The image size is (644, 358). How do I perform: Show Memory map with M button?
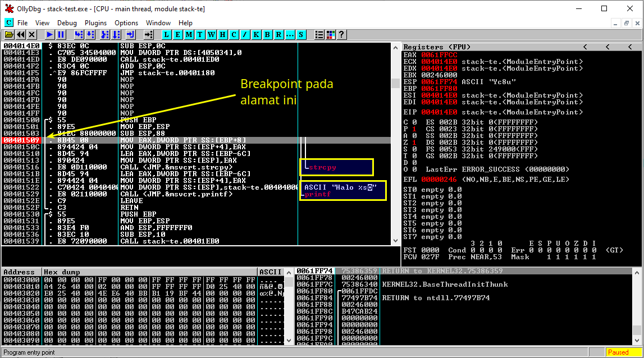click(x=189, y=35)
